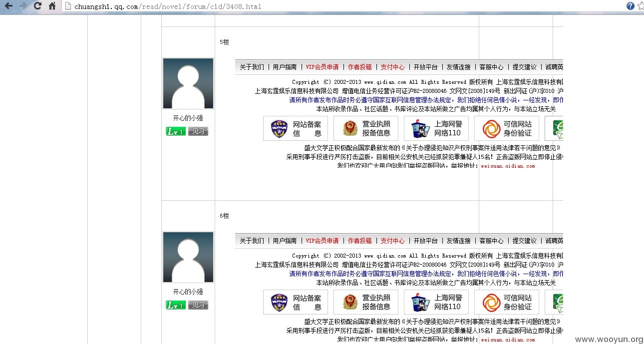Open red 作者投稿 in the 5楼 post

click(360, 67)
